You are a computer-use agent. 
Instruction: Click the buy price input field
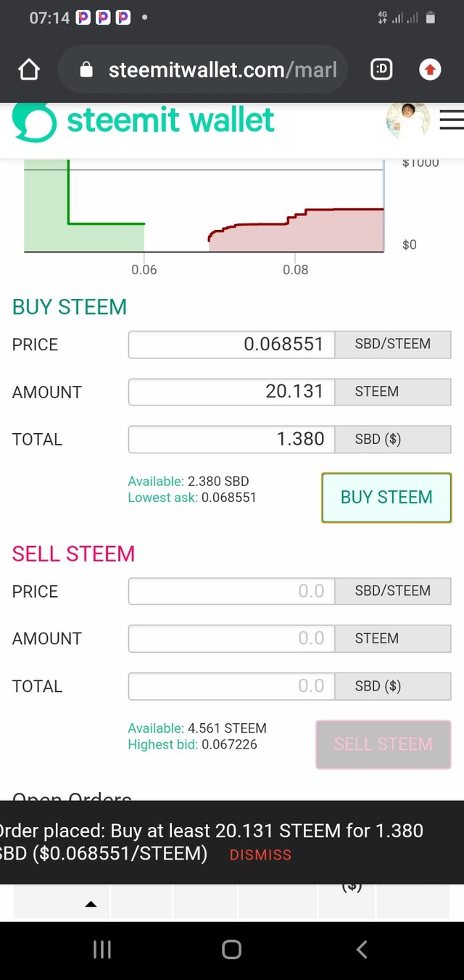pyautogui.click(x=231, y=345)
